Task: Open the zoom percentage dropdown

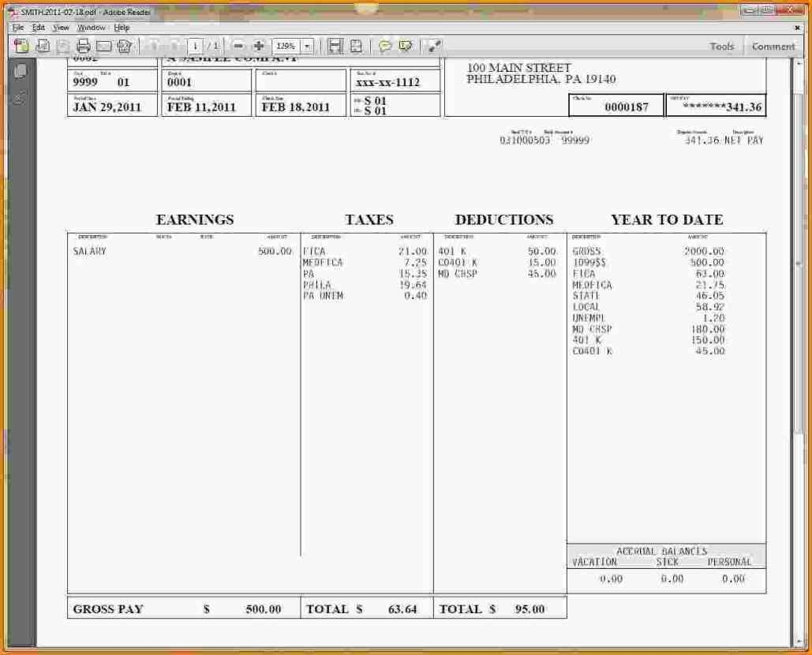Action: tap(308, 45)
